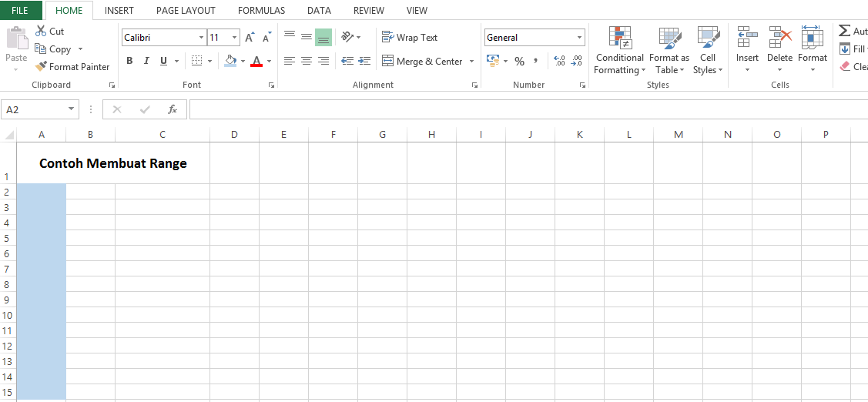
Task: Click the Fill down-arrow icon
Action: tap(845, 49)
